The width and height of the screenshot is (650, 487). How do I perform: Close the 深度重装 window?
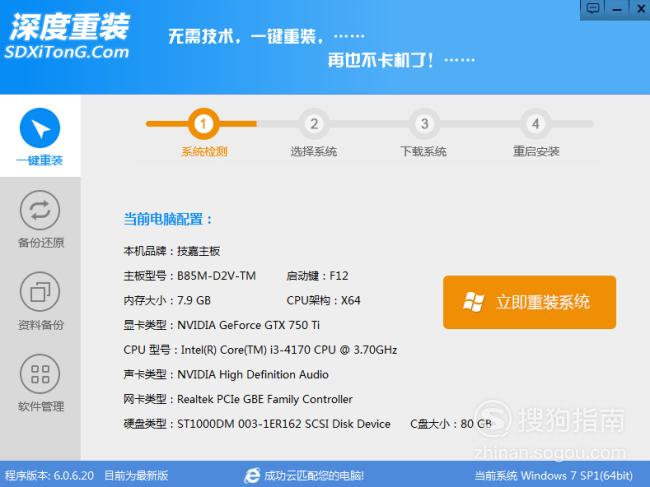pos(640,9)
